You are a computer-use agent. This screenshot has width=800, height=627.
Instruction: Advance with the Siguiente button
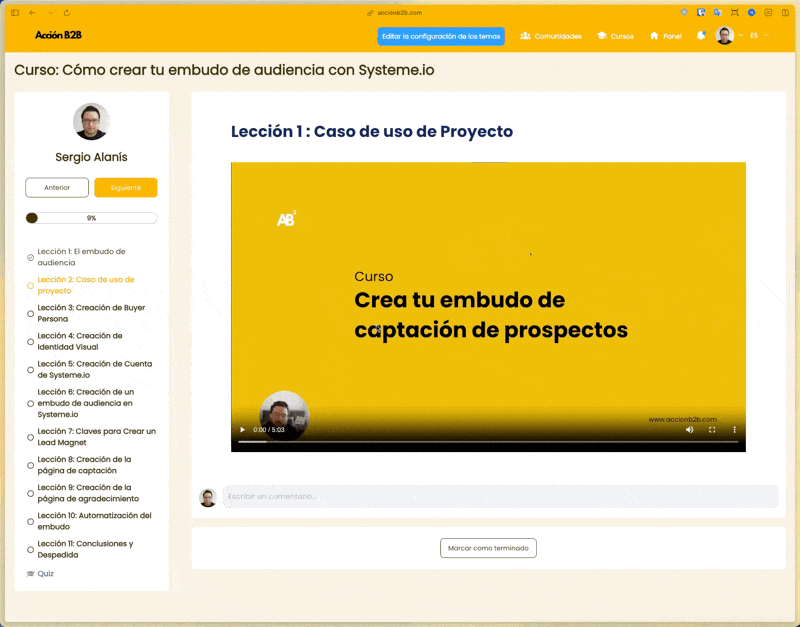coord(126,188)
